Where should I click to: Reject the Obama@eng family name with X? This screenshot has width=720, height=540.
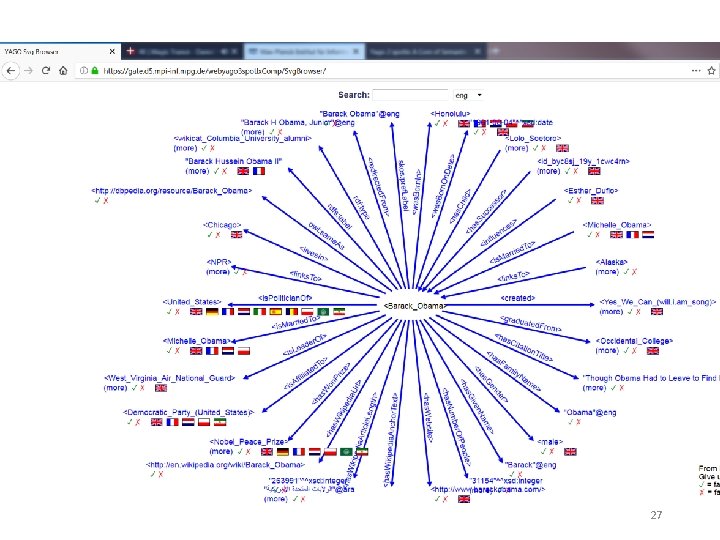579,422
